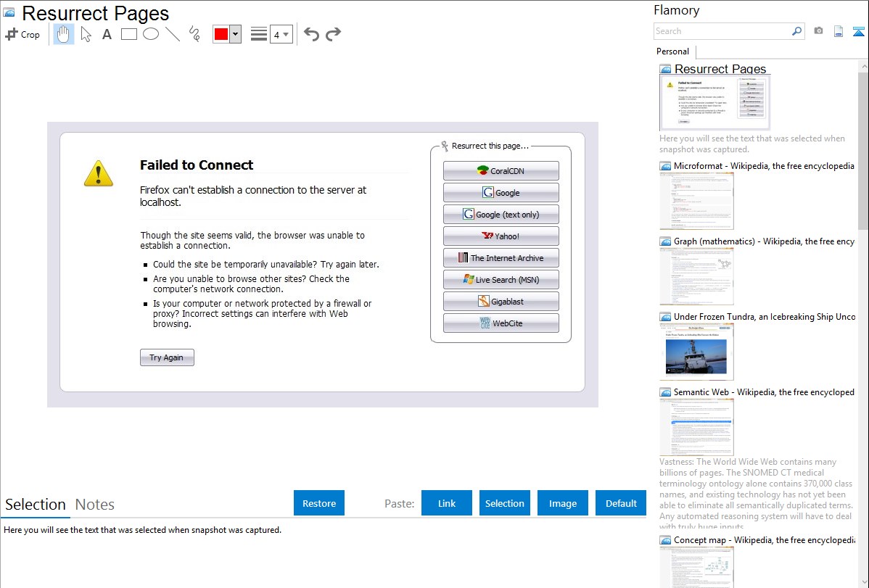Open the Graph (mathematics) snapshot thumbnail
The width and height of the screenshot is (869, 588).
click(696, 276)
